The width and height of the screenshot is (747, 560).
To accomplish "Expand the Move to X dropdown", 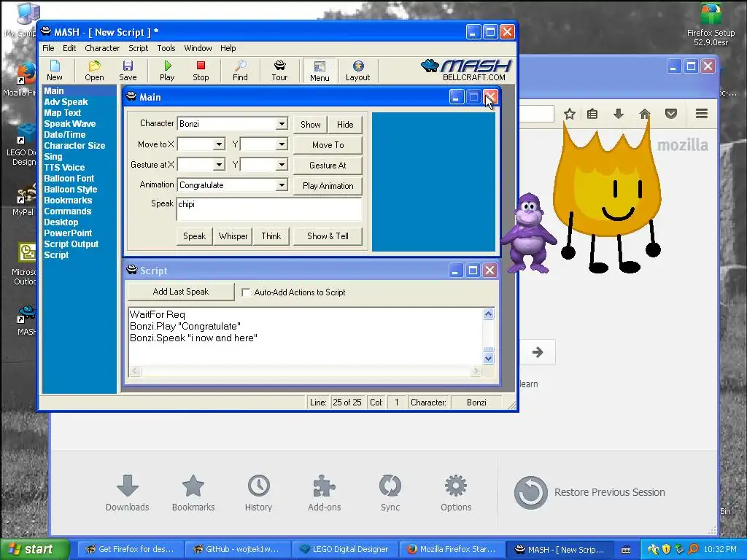I will pyautogui.click(x=219, y=144).
